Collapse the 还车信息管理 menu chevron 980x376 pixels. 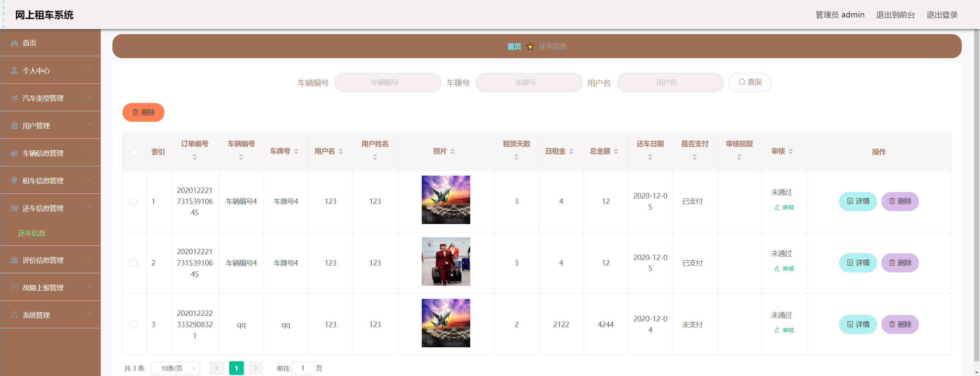click(90, 207)
